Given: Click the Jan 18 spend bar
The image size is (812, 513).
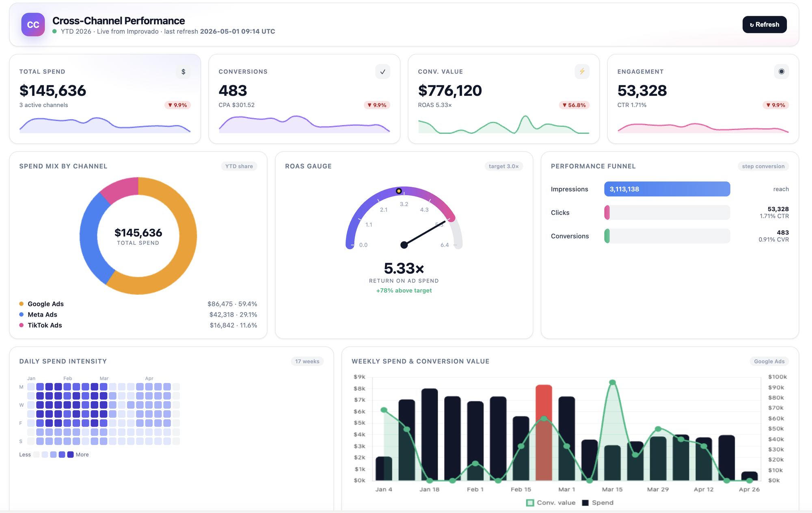Looking at the screenshot, I should pos(430,434).
